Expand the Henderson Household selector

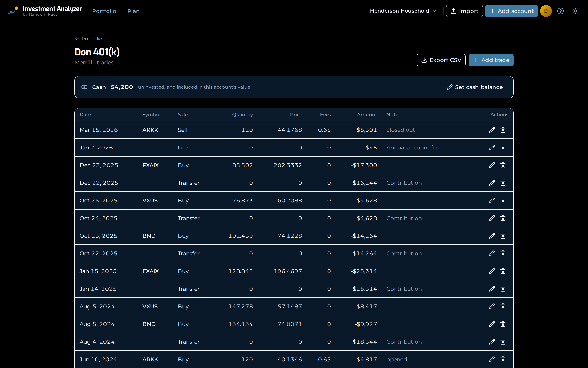[x=403, y=11]
